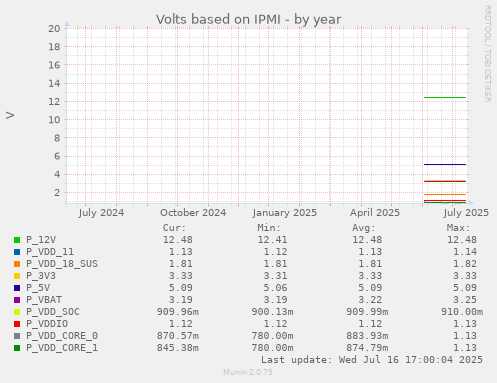
Task: Click the P_VDD_CORE_1 dark green legend swatch
Action: pos(17,348)
